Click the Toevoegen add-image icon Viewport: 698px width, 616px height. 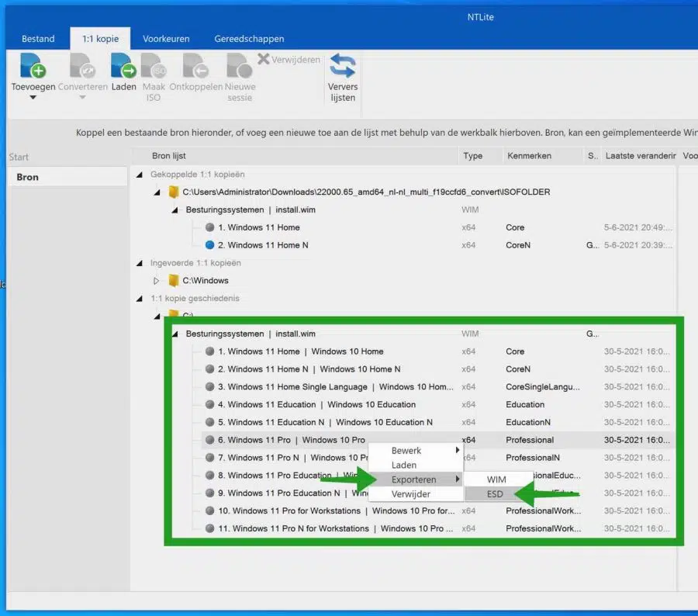pyautogui.click(x=33, y=65)
